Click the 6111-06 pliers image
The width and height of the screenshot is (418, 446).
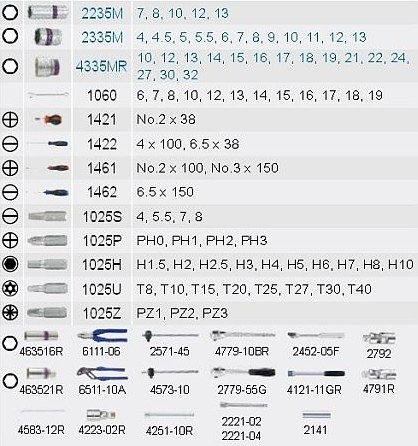tap(102, 336)
